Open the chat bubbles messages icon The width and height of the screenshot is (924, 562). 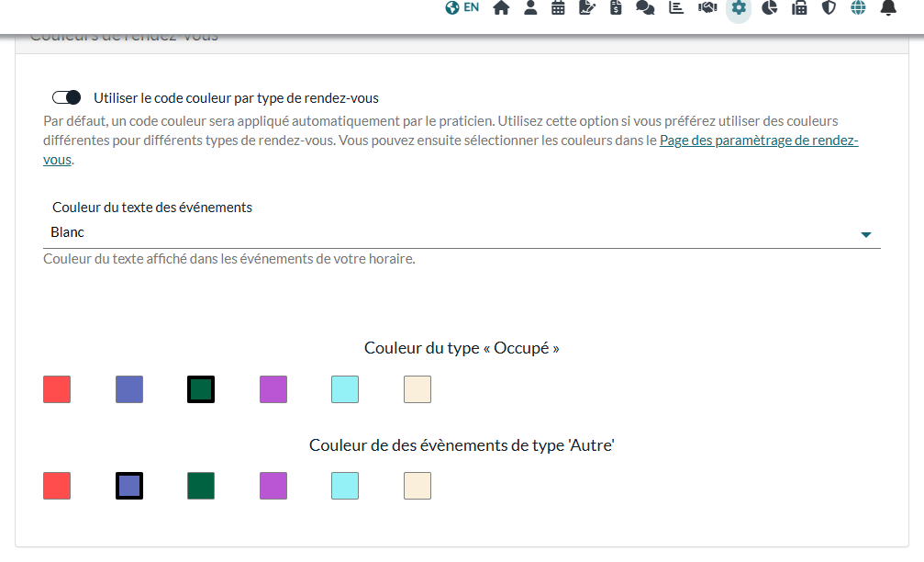pos(645,7)
